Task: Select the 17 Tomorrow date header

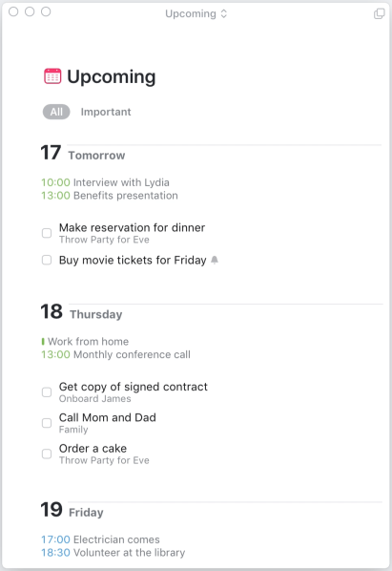Action: [x=83, y=153]
